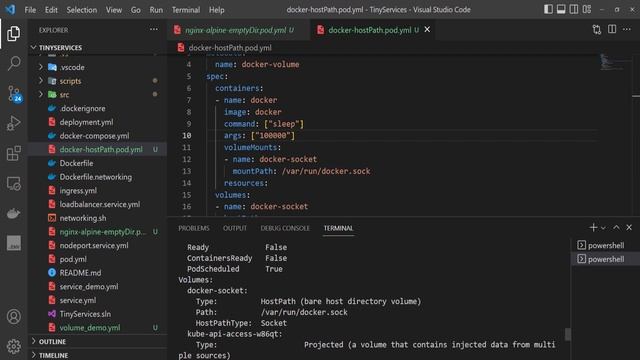Toggle the secondary side bar layout icon
This screenshot has height=360, width=640.
click(x=573, y=9)
